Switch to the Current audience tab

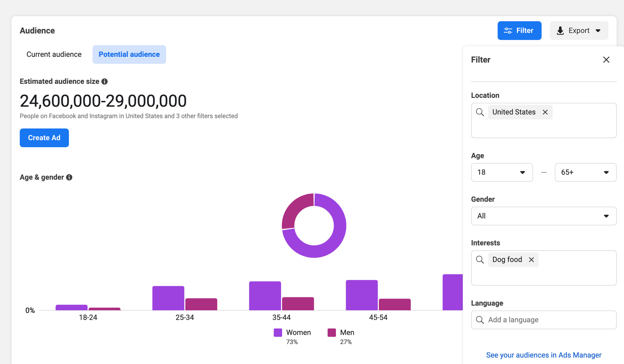54,55
